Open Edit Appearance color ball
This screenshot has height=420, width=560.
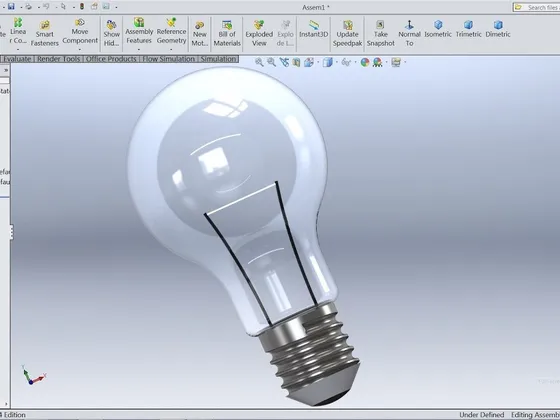pos(365,62)
